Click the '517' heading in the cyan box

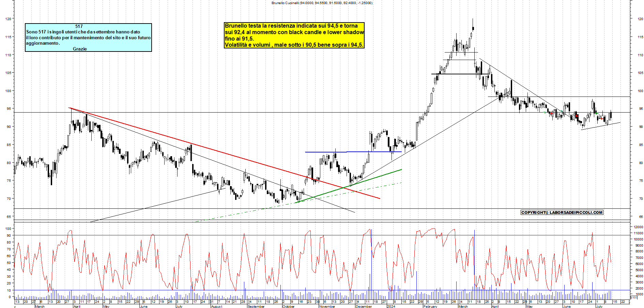pos(79,26)
